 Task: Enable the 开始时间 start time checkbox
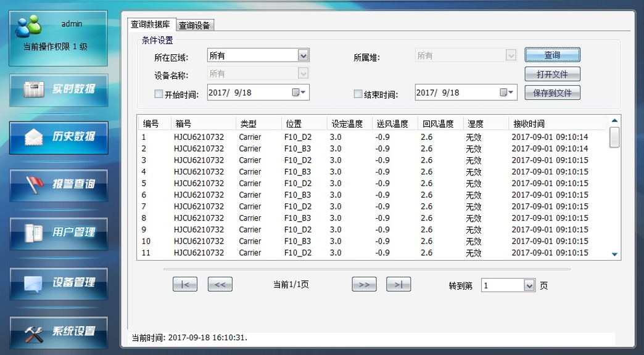[x=159, y=94]
